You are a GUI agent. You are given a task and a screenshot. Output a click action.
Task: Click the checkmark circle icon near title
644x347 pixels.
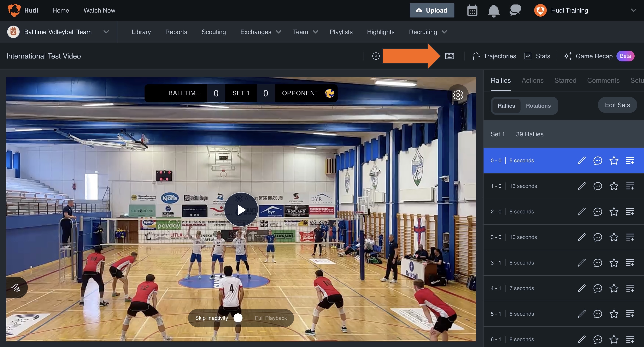[x=376, y=56]
